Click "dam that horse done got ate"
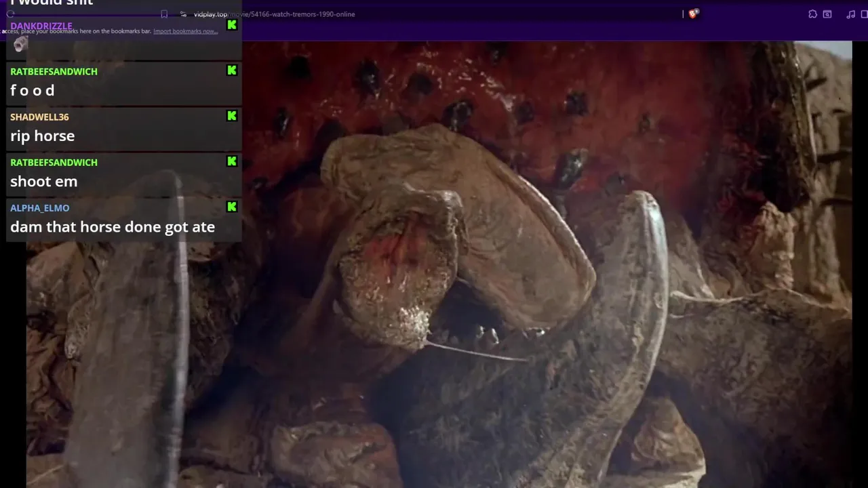868x488 pixels. pos(113,226)
